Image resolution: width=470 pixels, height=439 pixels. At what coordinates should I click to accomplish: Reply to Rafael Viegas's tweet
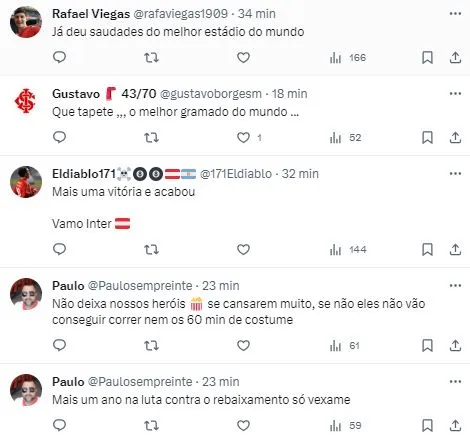[60, 57]
